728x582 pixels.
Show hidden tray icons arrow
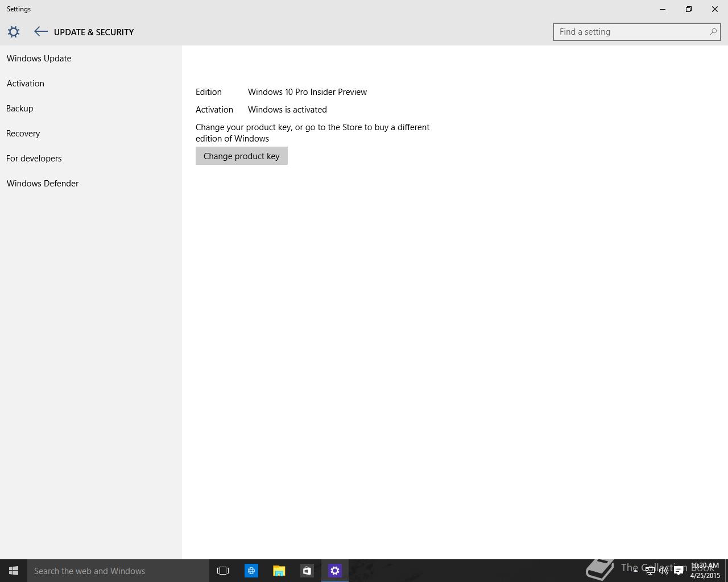click(x=635, y=571)
